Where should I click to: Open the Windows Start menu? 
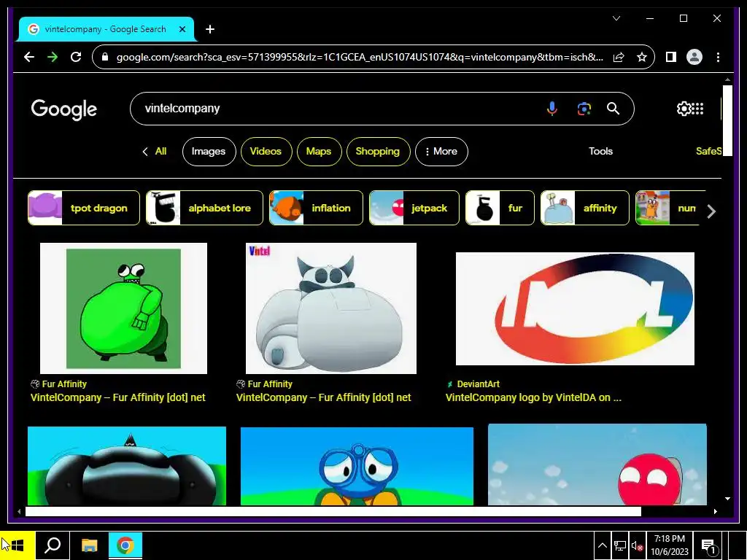coord(18,545)
